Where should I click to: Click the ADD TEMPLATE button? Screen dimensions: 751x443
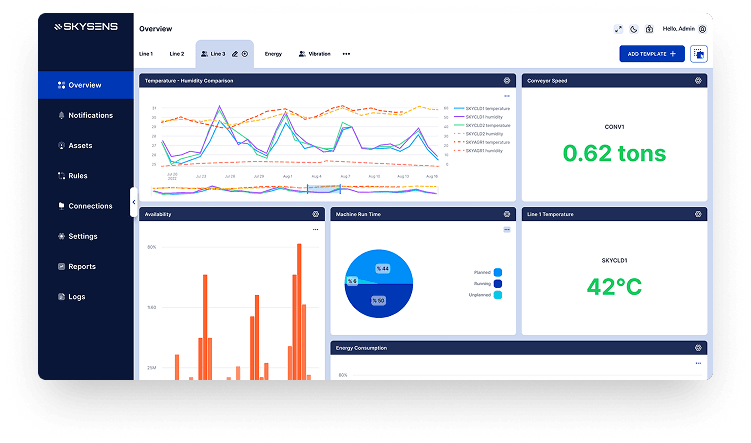651,53
